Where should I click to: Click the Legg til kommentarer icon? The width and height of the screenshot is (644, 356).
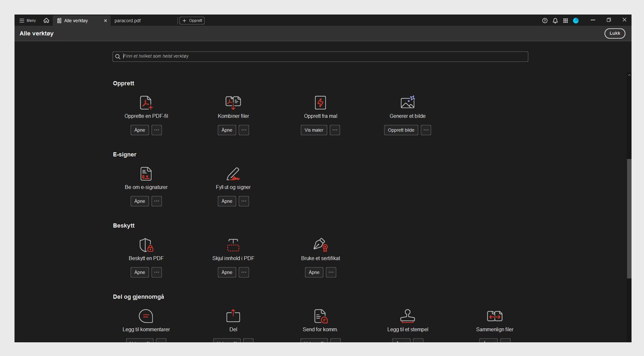coord(146,316)
